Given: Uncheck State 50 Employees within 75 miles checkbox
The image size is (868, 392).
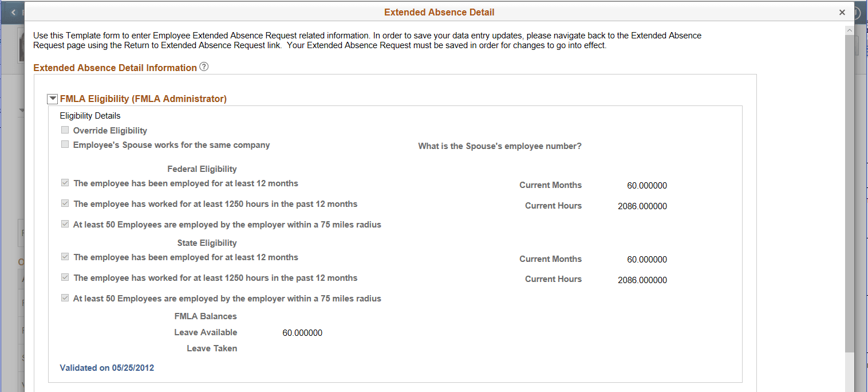Looking at the screenshot, I should coord(65,297).
